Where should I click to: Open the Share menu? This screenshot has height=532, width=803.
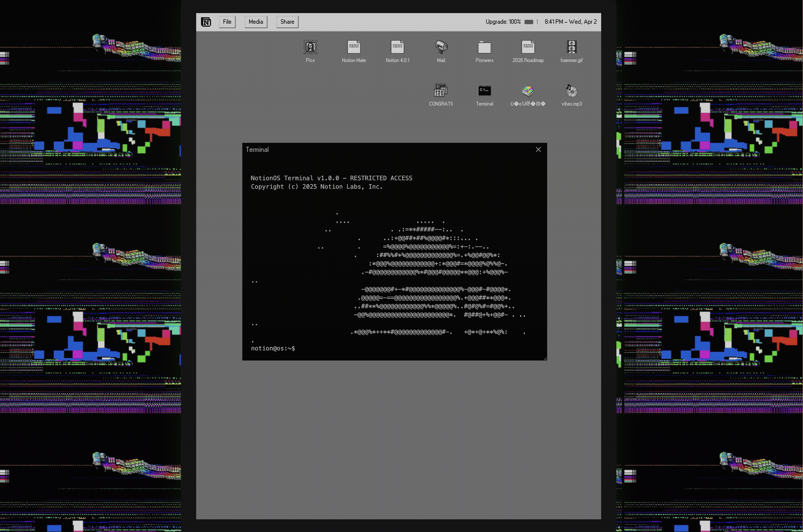pos(287,22)
